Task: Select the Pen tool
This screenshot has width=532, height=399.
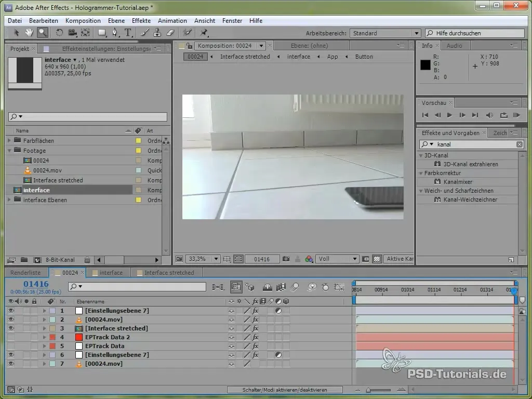Action: 115,32
